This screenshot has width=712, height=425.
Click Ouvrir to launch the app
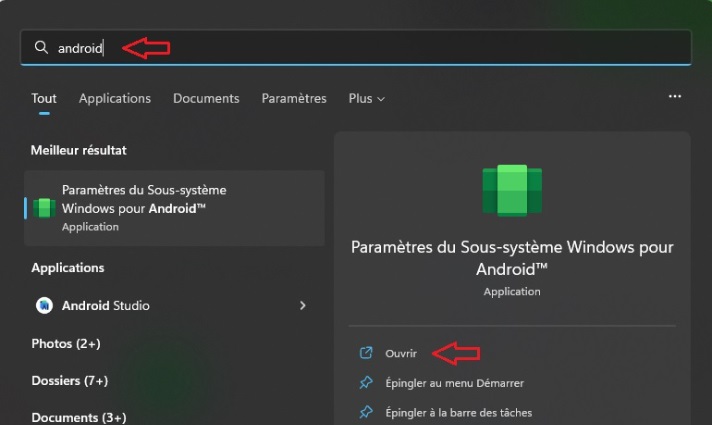click(401, 353)
